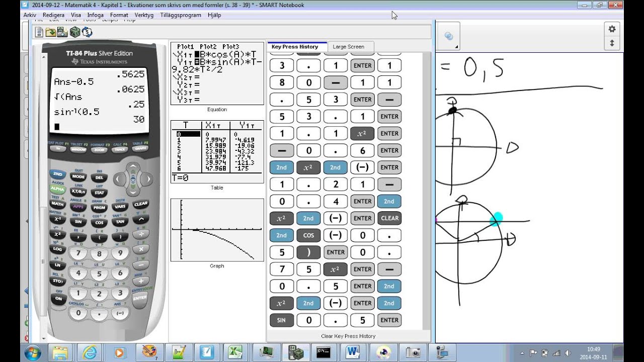Click the number 7 key on the calculator

[78, 254]
